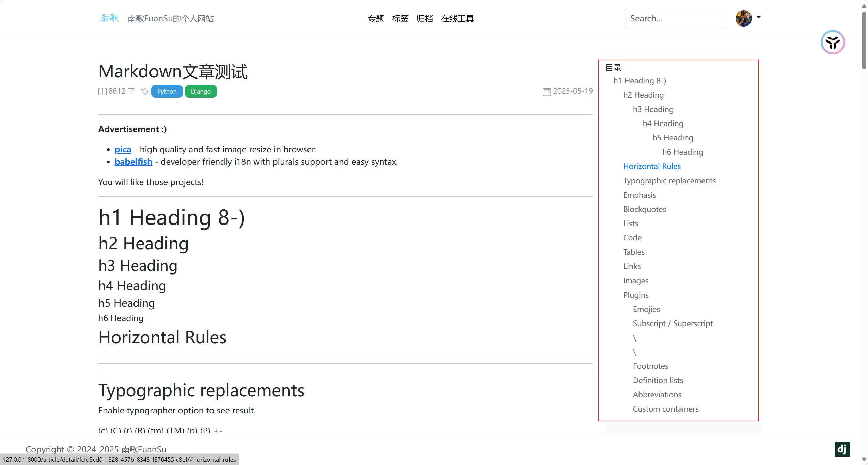Viewport: 868px width, 465px height.
Task: Click the site logo icon
Action: click(x=109, y=18)
